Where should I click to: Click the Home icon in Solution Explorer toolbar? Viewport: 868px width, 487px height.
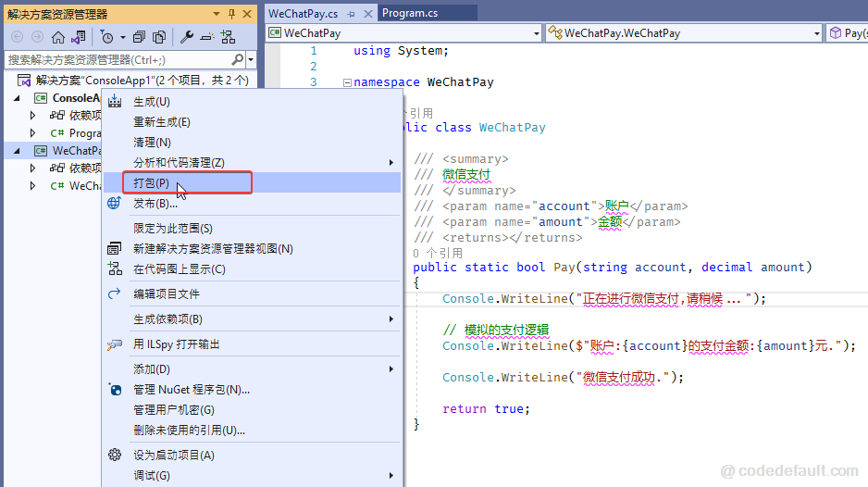[x=57, y=37]
